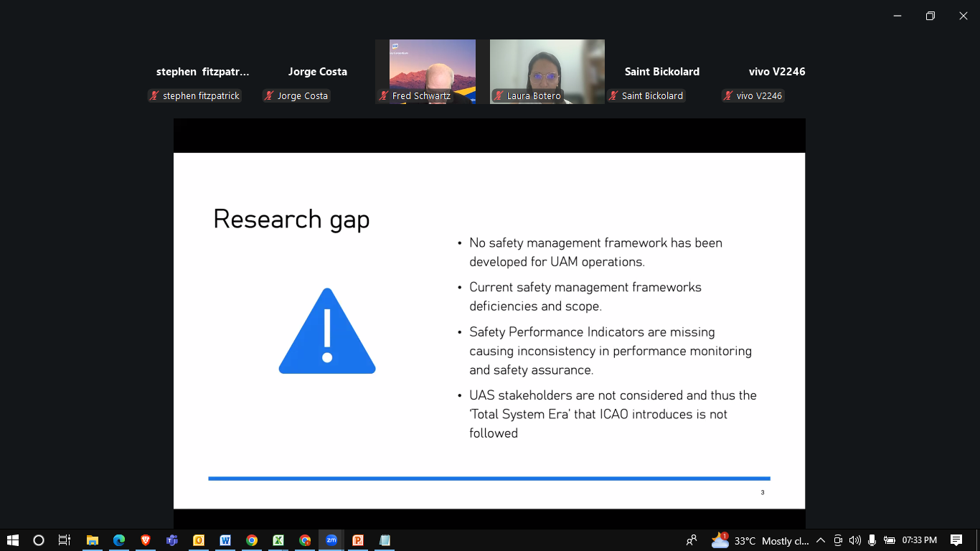Click the blue warning triangle graphic
Viewport: 980px width, 551px height.
click(327, 331)
